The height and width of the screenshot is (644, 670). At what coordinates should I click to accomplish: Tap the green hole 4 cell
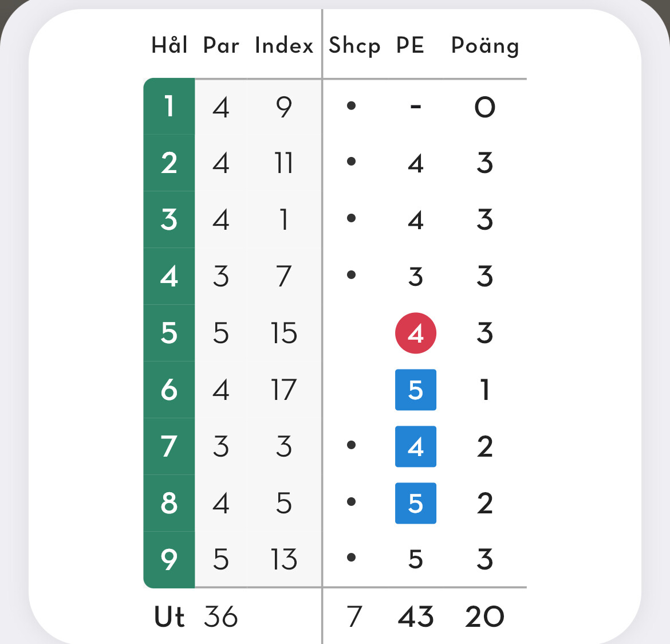[169, 276]
